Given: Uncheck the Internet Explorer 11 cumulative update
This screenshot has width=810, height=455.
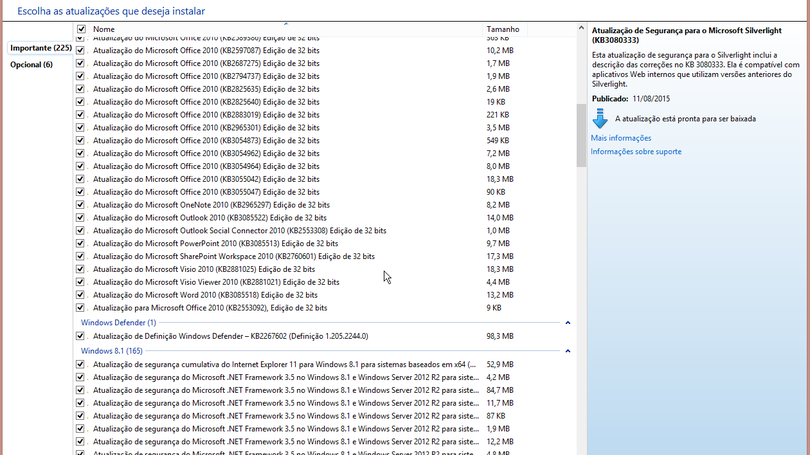Looking at the screenshot, I should pyautogui.click(x=80, y=364).
